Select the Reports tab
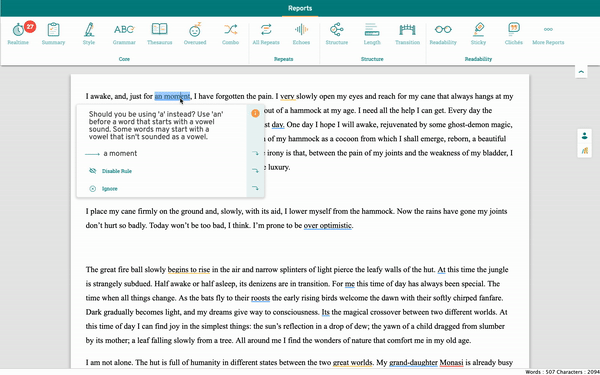 point(300,8)
